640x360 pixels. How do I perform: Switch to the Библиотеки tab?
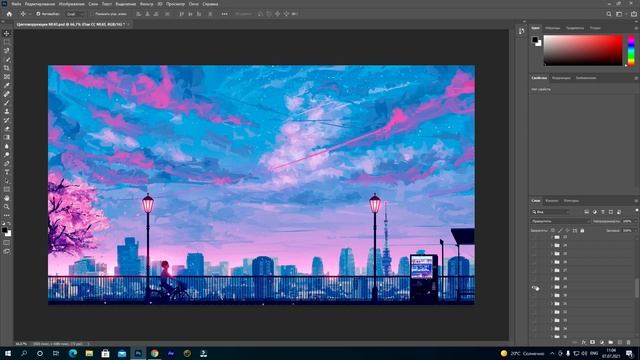pos(586,78)
